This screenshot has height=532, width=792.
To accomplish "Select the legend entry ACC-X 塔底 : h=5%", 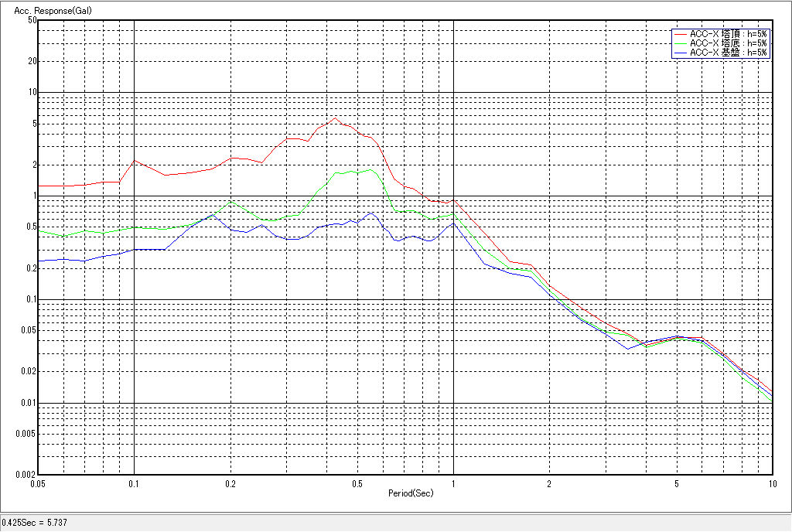I will pos(728,43).
